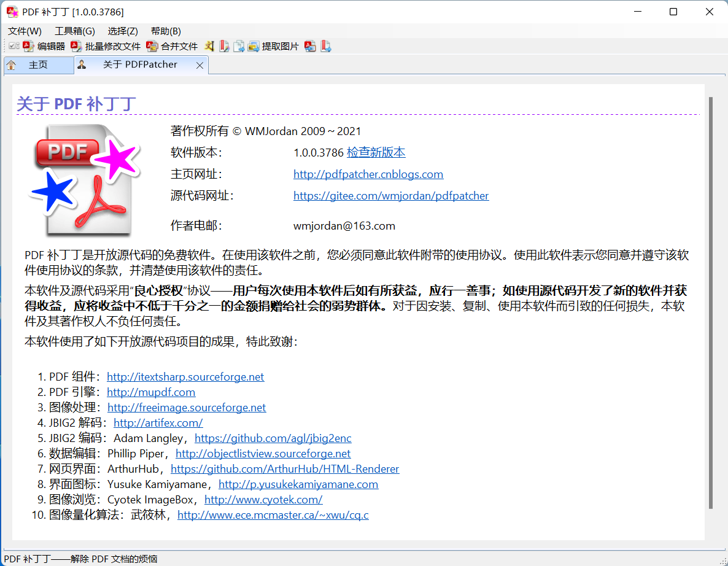Click the PDF Patcher icon in title bar
This screenshot has width=728, height=566.
pyautogui.click(x=11, y=11)
